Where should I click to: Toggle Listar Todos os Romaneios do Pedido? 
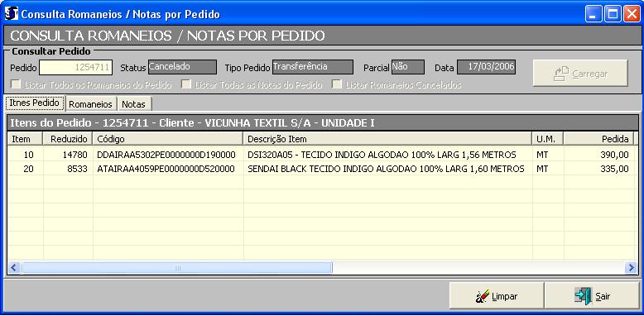(x=17, y=85)
